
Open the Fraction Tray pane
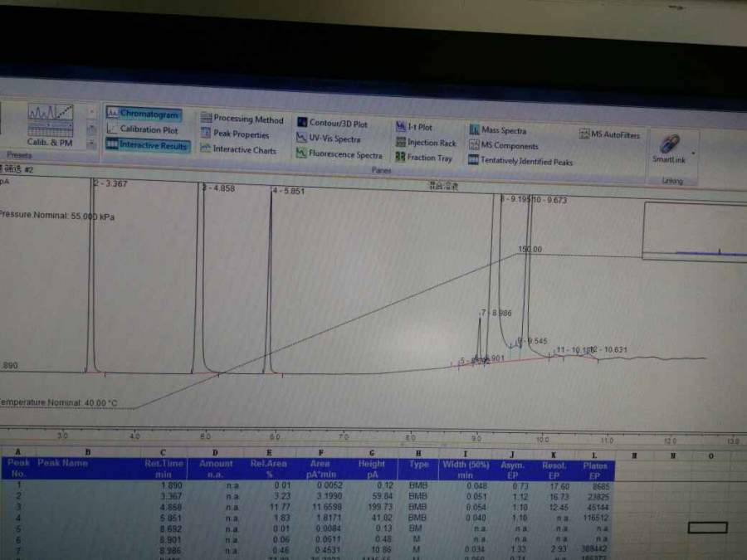click(423, 157)
